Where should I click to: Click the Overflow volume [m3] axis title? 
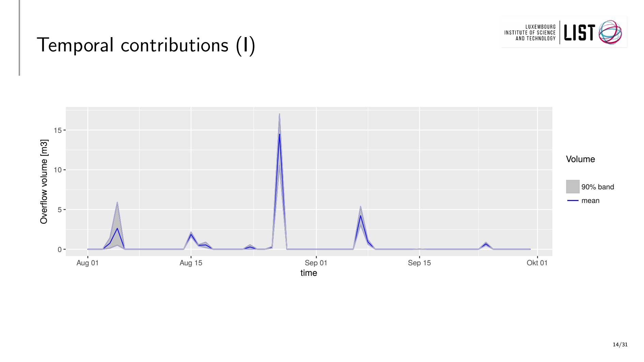point(44,182)
